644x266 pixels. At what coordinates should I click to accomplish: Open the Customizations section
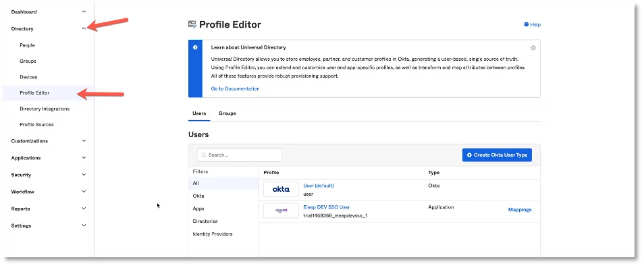[x=30, y=141]
